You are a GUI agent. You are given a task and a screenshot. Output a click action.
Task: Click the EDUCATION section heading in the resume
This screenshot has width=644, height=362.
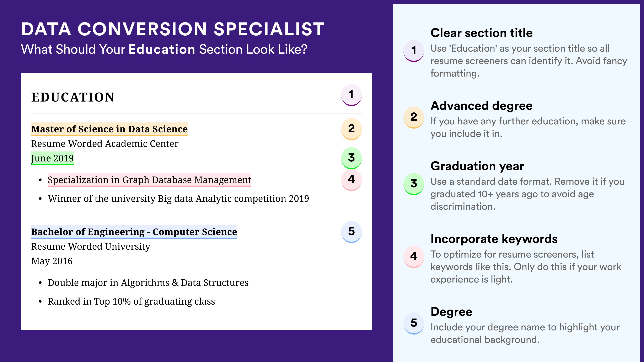[x=73, y=97]
